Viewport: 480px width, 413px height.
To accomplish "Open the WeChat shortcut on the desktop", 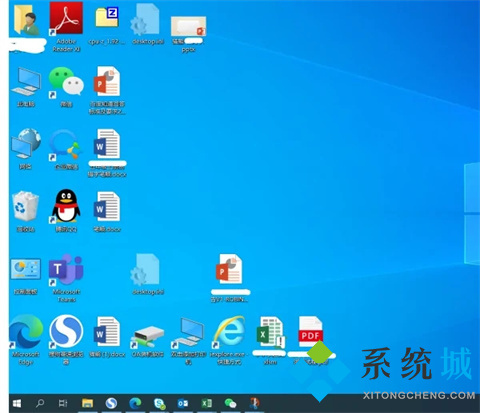I will (66, 82).
